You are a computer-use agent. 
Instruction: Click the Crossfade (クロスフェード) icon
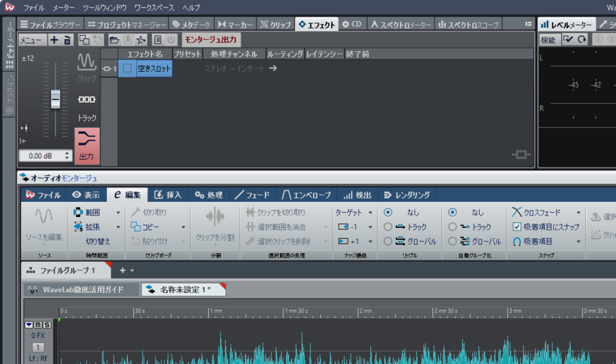[517, 212]
